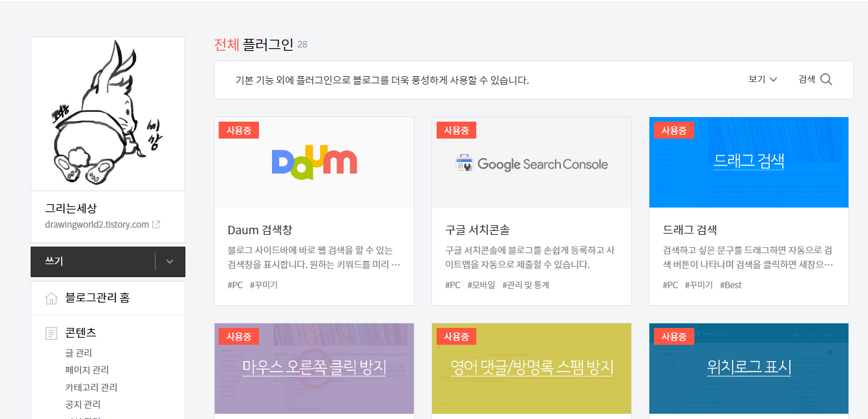Open the Daum 검색창 plugin title
The height and width of the screenshot is (419, 868).
tap(260, 230)
